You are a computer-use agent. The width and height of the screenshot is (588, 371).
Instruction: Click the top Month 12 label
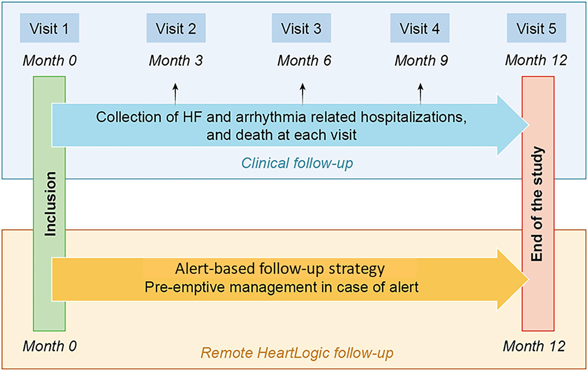click(x=536, y=60)
